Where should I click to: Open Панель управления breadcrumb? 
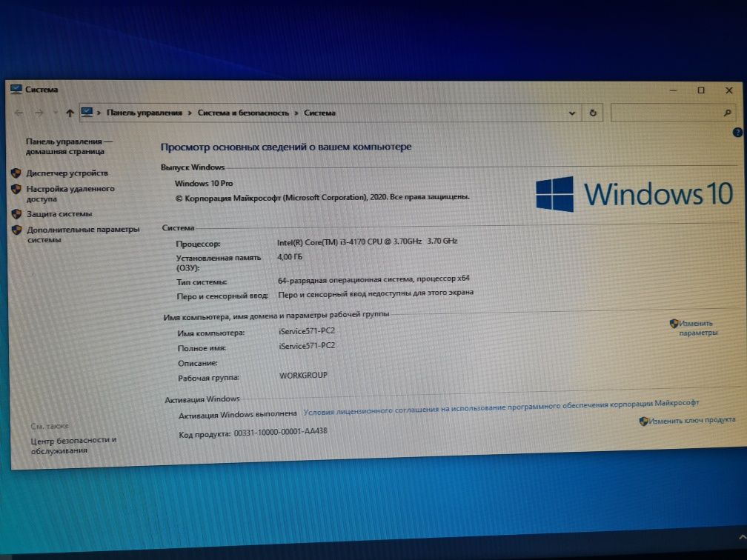point(145,113)
